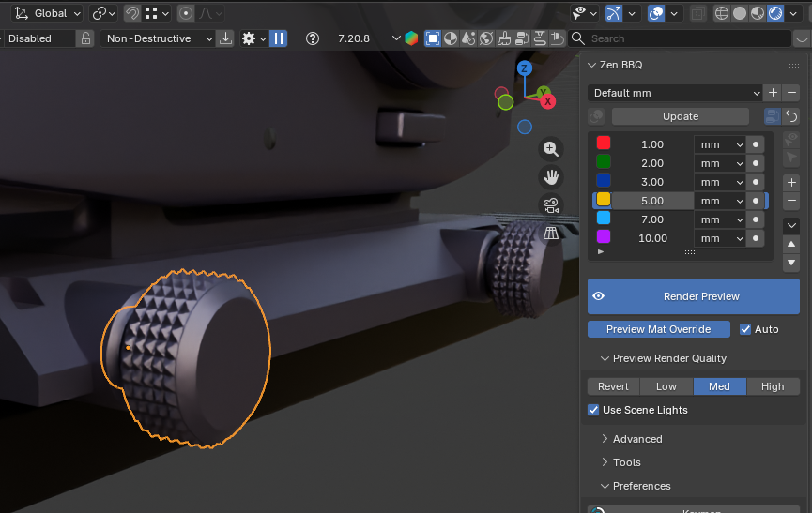Switch to solid shading

click(x=740, y=13)
